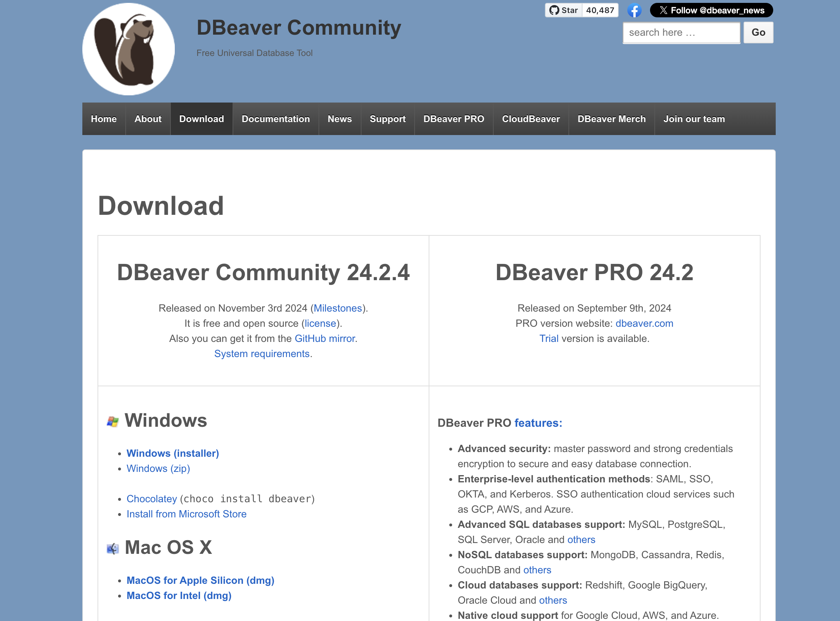Click the DBeaver Community 24.2.4 heading
The height and width of the screenshot is (621, 840).
coord(263,273)
